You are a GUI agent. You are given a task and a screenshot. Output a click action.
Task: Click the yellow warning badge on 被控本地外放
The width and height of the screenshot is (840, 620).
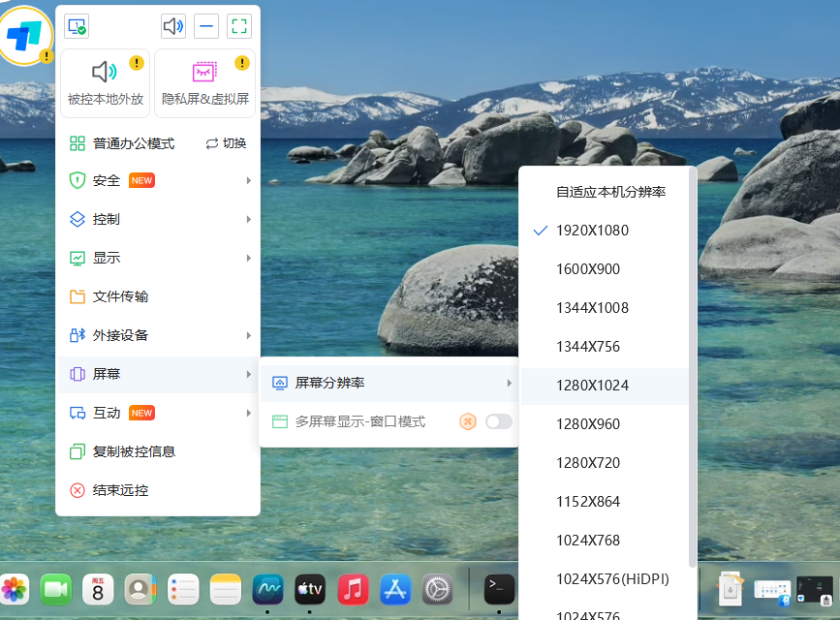(x=137, y=63)
